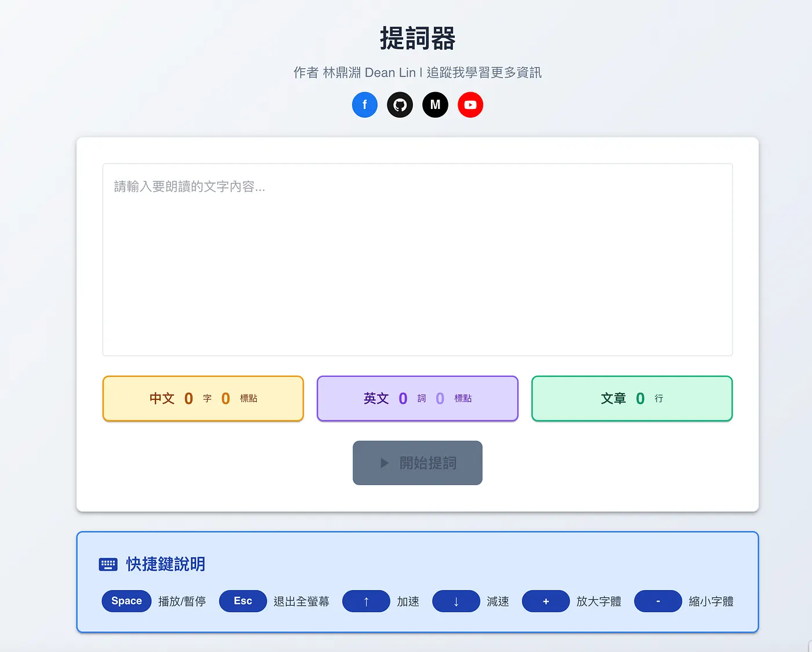This screenshot has width=812, height=652.
Task: Click the 提詞器 page title
Action: click(418, 39)
